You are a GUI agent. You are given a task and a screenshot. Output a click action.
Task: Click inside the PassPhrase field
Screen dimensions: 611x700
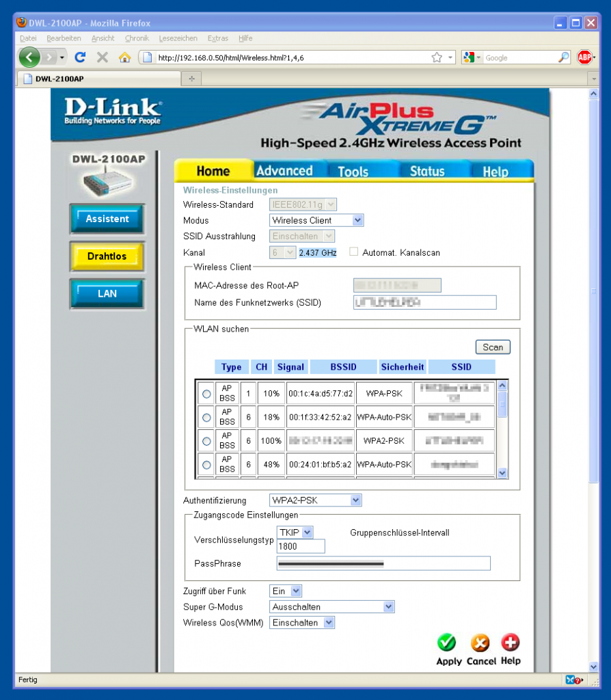coord(383,563)
